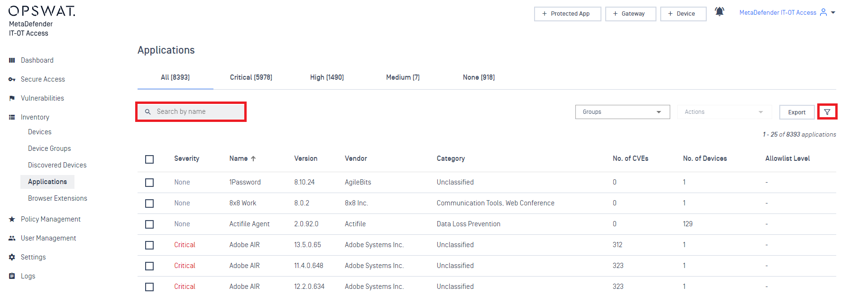
Task: Click the OPSWAT logo
Action: click(42, 11)
